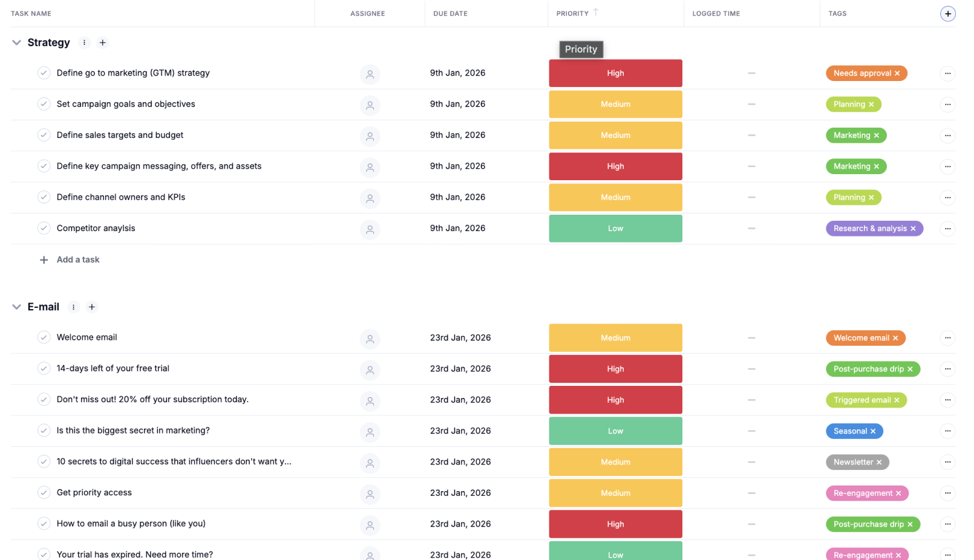Open Strategy section options menu

[x=85, y=42]
